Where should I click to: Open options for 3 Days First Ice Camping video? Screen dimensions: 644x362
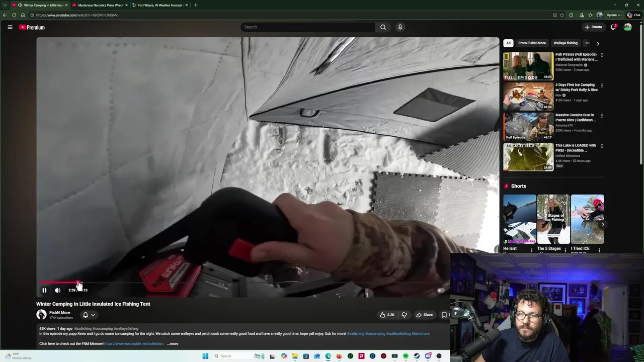(x=602, y=85)
